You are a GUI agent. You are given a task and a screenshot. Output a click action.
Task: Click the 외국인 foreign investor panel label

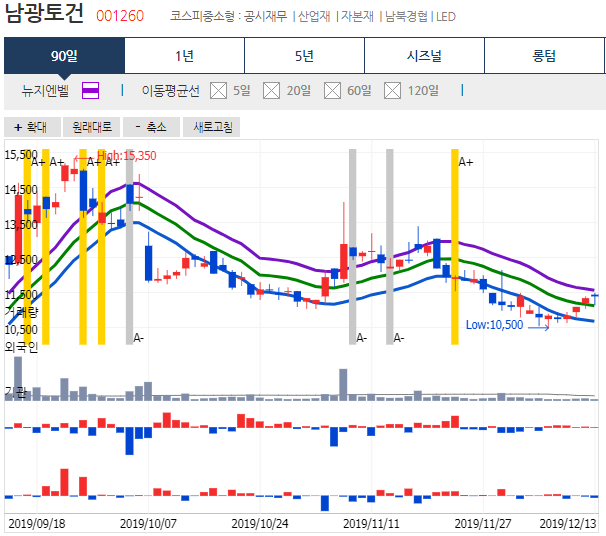tap(22, 347)
